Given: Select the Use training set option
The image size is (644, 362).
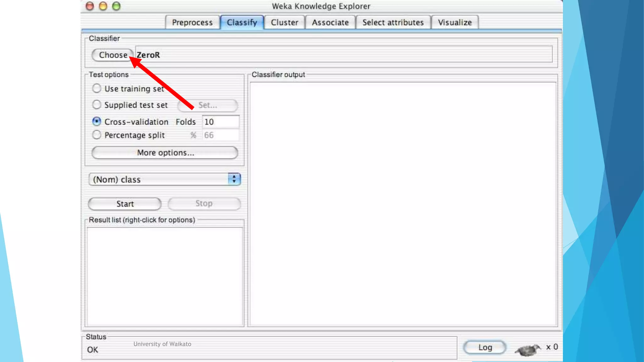Looking at the screenshot, I should point(97,88).
